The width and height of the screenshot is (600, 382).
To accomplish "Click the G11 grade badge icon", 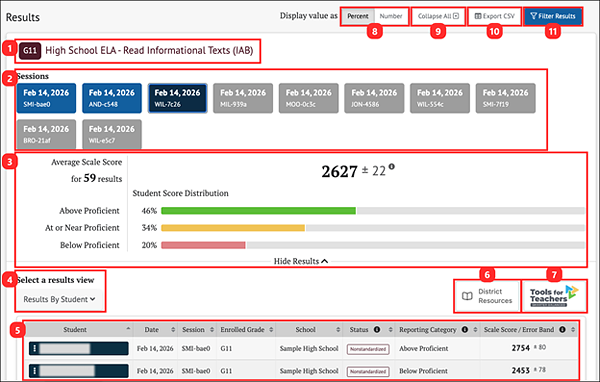I will tap(30, 51).
